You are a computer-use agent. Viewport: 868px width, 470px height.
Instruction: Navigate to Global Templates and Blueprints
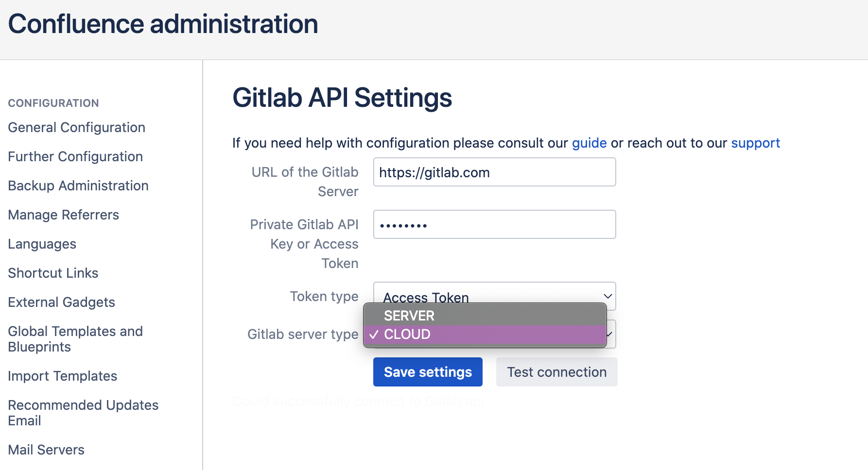(75, 339)
